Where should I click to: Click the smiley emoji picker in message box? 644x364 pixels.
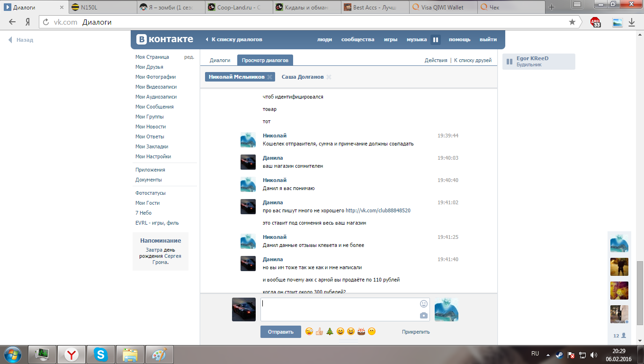pyautogui.click(x=423, y=304)
